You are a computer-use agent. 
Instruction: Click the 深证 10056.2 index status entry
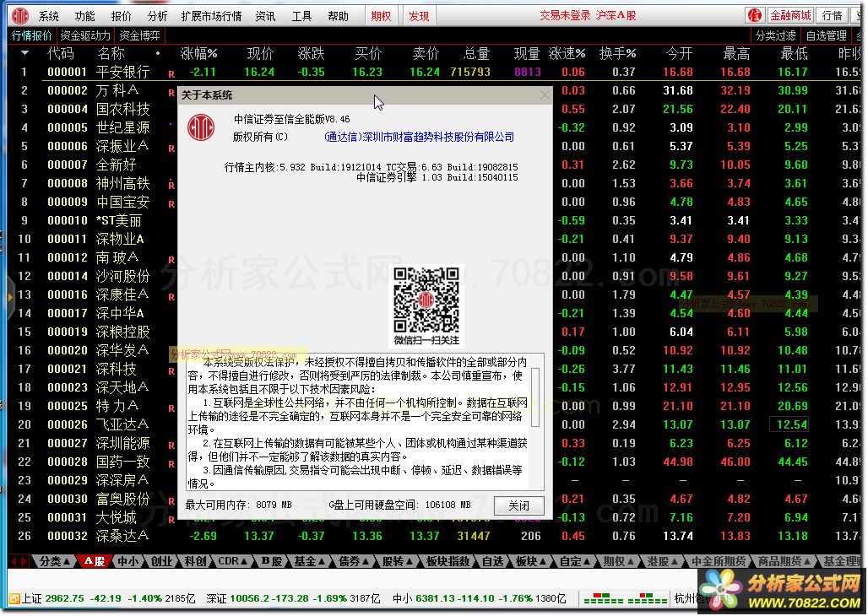click(293, 598)
